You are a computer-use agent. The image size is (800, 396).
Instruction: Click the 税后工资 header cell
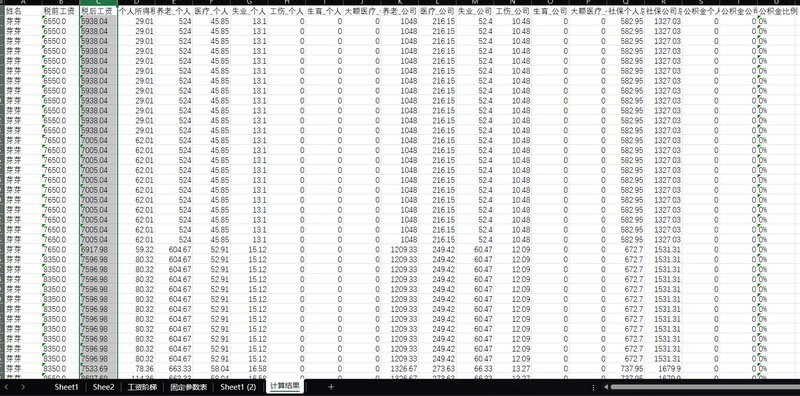[x=98, y=11]
